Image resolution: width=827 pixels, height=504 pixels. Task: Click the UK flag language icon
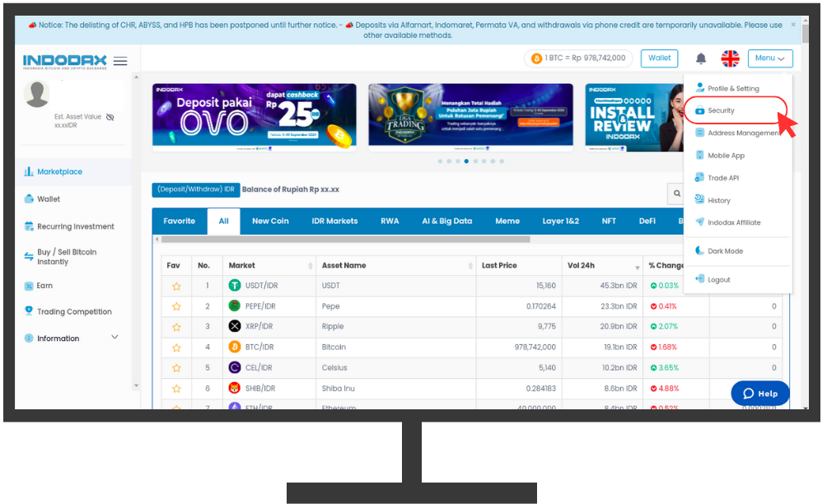pyautogui.click(x=730, y=58)
